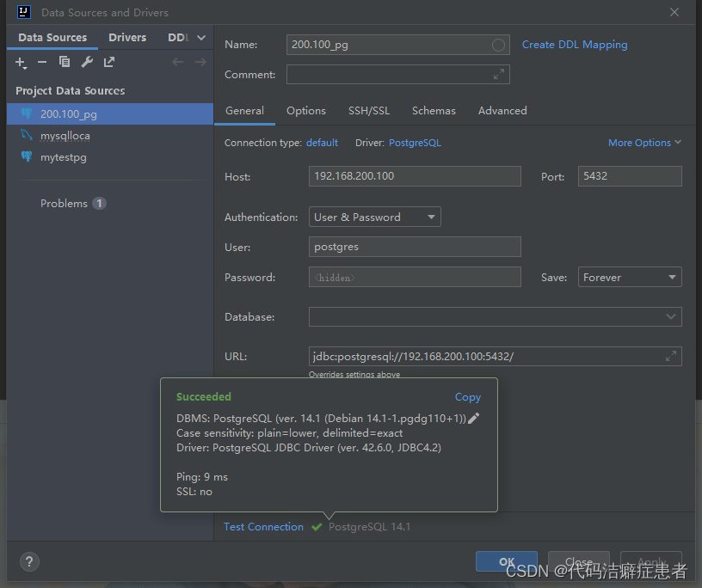The width and height of the screenshot is (702, 588).
Task: Open the Authentication dropdown
Action: (x=430, y=217)
